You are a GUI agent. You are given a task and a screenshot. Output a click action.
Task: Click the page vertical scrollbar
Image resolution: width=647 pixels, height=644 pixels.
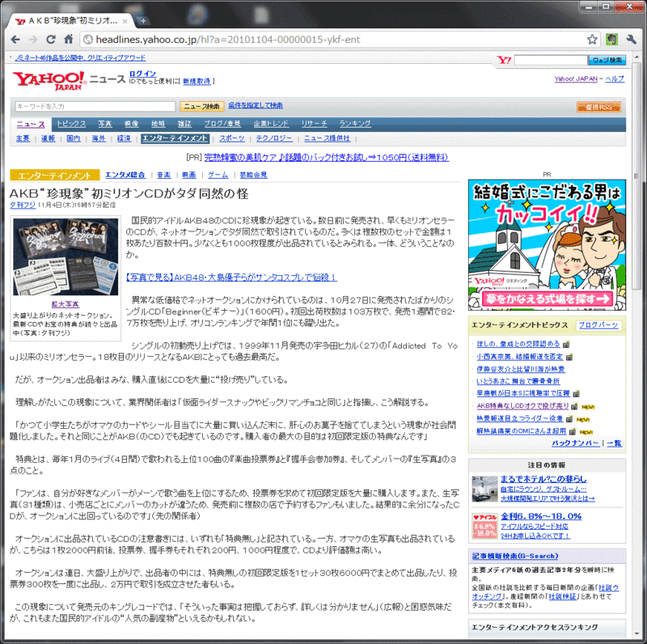click(636, 177)
